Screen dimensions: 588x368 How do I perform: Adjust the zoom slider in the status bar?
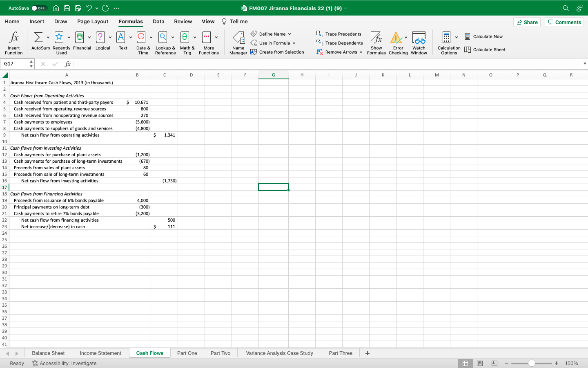pyautogui.click(x=531, y=363)
